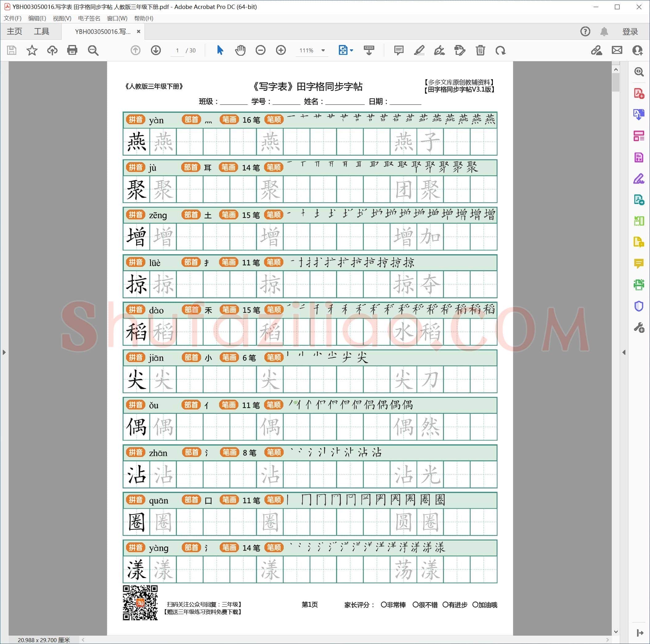650x644 pixels.
Task: Open the find text magnifier tool
Action: coord(93,51)
